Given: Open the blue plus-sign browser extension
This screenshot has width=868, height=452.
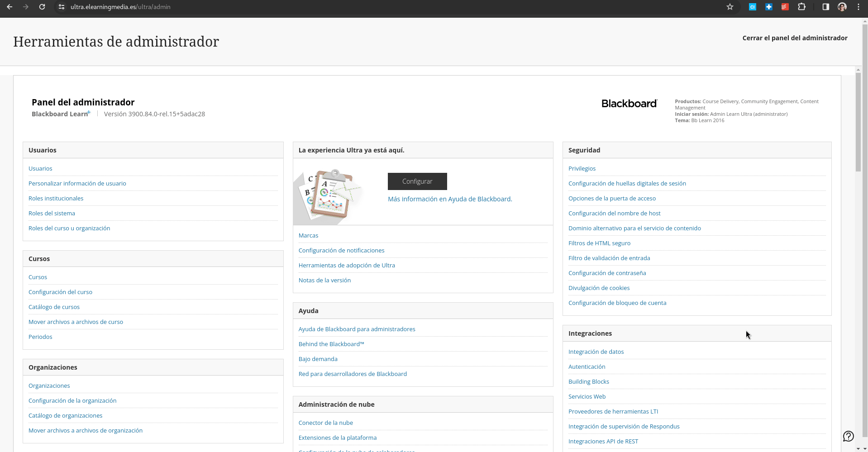Looking at the screenshot, I should click(769, 7).
